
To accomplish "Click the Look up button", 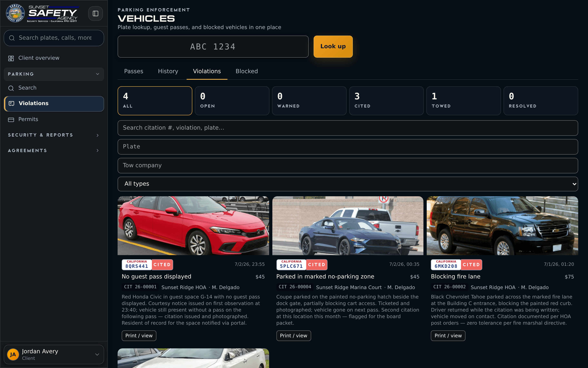I will point(333,46).
